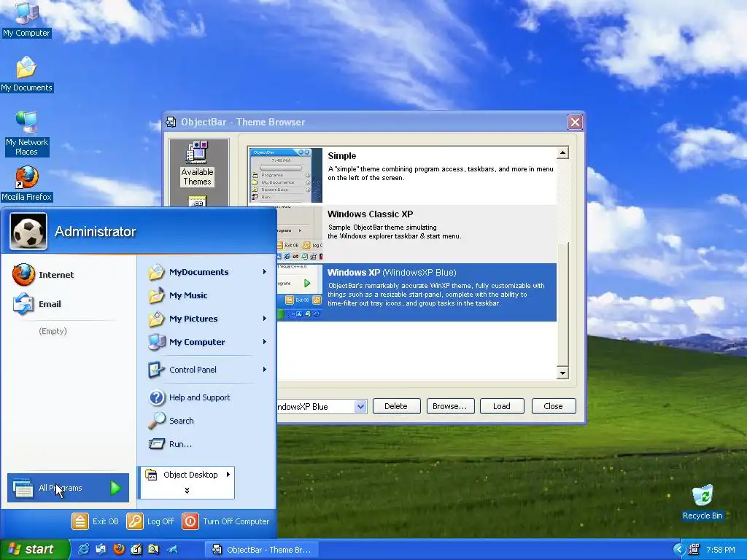Screen dimensions: 747x560
Task: Open Internet (Firefox) in the start menu
Action: pos(69,275)
